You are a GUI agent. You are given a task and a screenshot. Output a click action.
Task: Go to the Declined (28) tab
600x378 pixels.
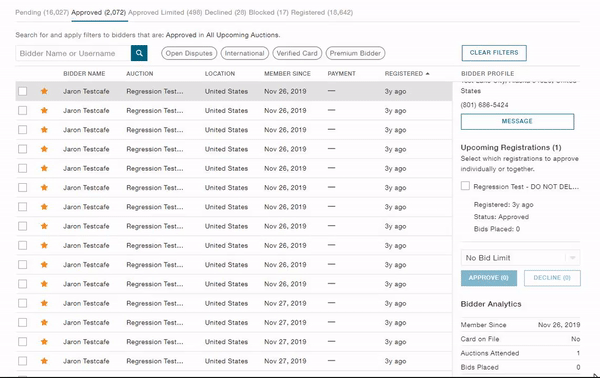pyautogui.click(x=225, y=12)
